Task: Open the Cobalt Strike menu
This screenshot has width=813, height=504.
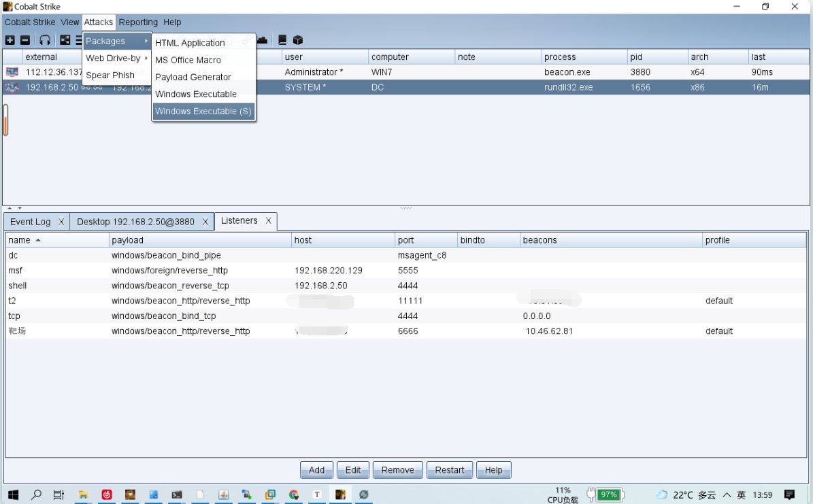Action: [30, 22]
